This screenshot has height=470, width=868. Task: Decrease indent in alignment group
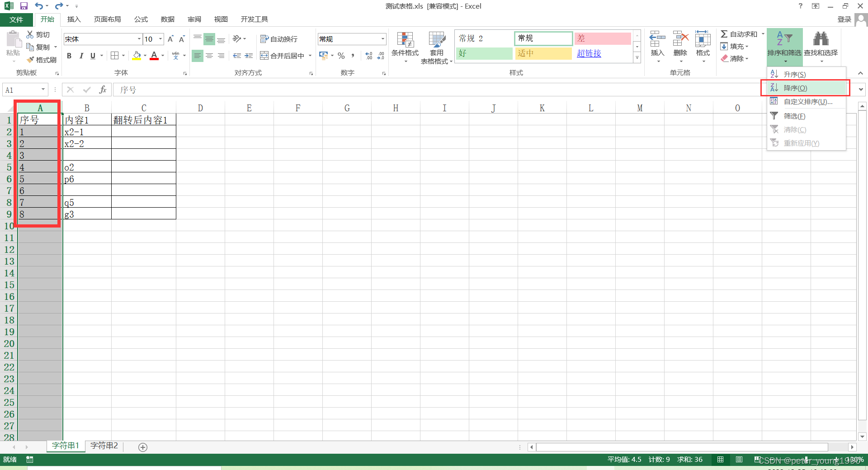(x=237, y=56)
